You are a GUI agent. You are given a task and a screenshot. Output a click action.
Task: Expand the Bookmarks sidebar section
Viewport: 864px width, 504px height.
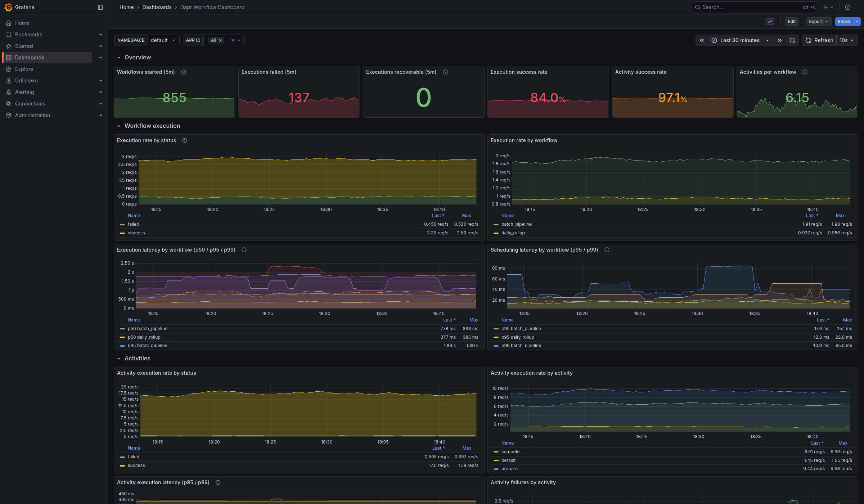pyautogui.click(x=101, y=35)
